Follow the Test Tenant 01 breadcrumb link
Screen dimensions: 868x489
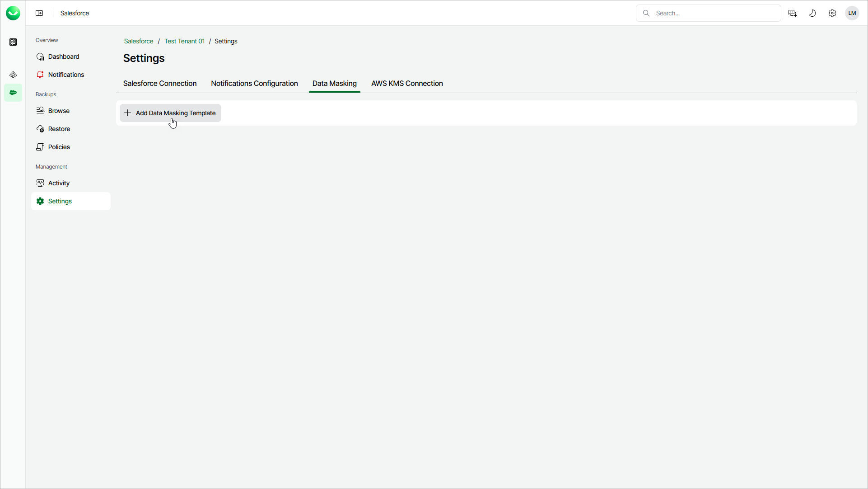click(x=184, y=41)
